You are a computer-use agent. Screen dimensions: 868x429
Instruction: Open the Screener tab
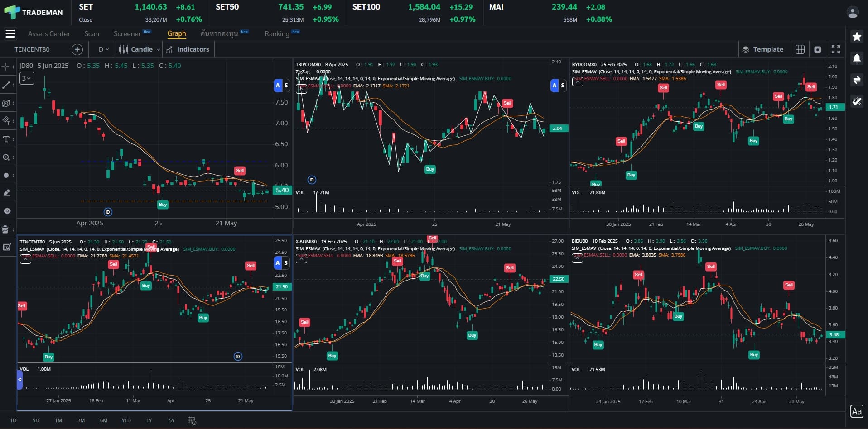point(127,33)
